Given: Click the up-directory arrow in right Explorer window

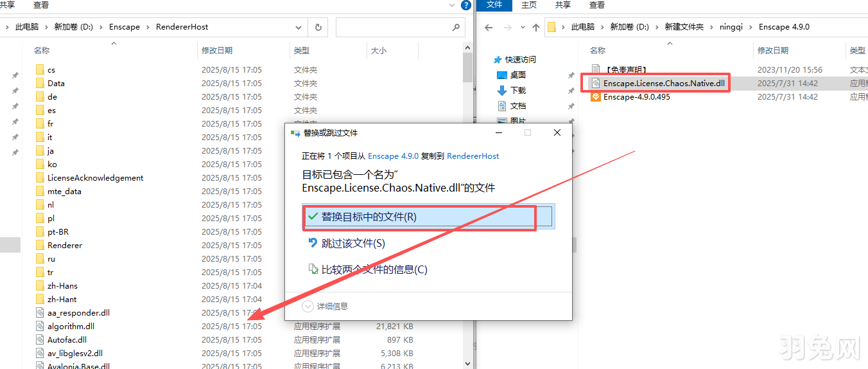Looking at the screenshot, I should click(x=536, y=27).
